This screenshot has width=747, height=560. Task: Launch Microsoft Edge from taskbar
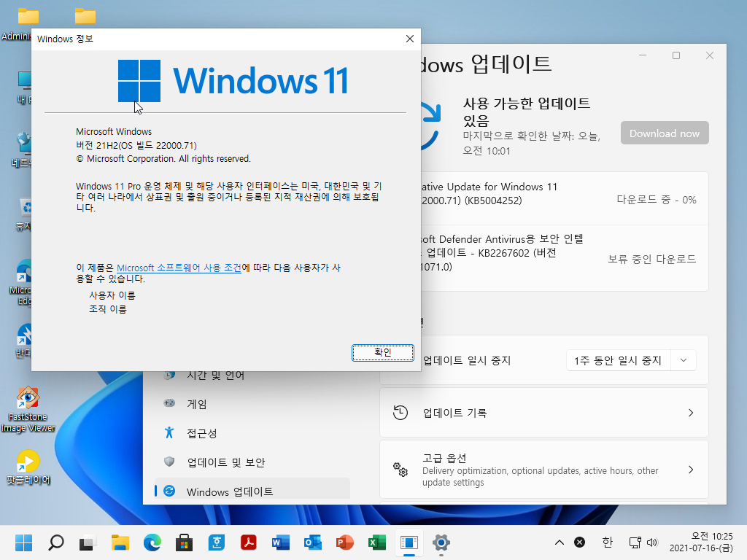(152, 542)
